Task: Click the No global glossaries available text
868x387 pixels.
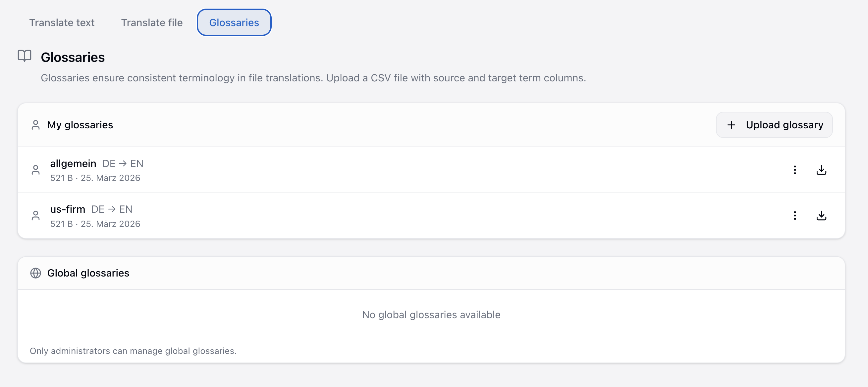Action: point(431,315)
